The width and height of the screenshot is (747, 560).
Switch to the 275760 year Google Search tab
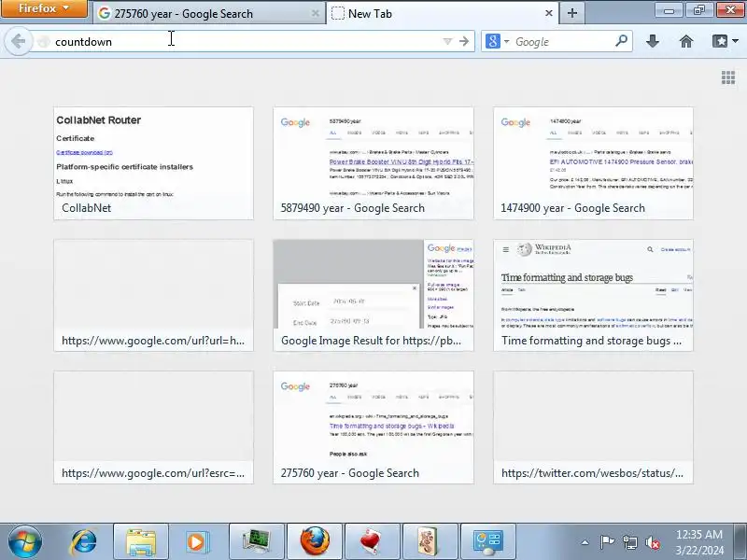pos(208,13)
